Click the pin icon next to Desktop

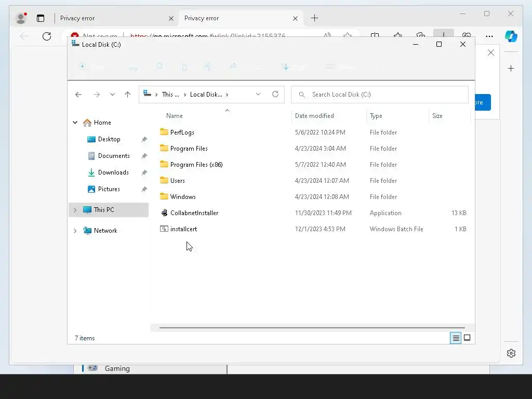[x=144, y=139]
